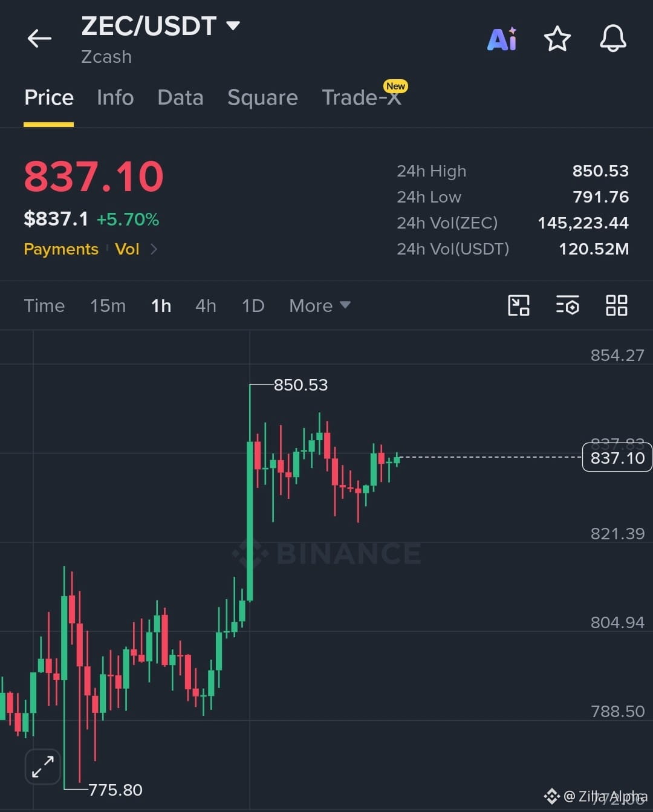Tap the 775.80 chart low marker
Image resolution: width=653 pixels, height=812 pixels.
tap(115, 790)
